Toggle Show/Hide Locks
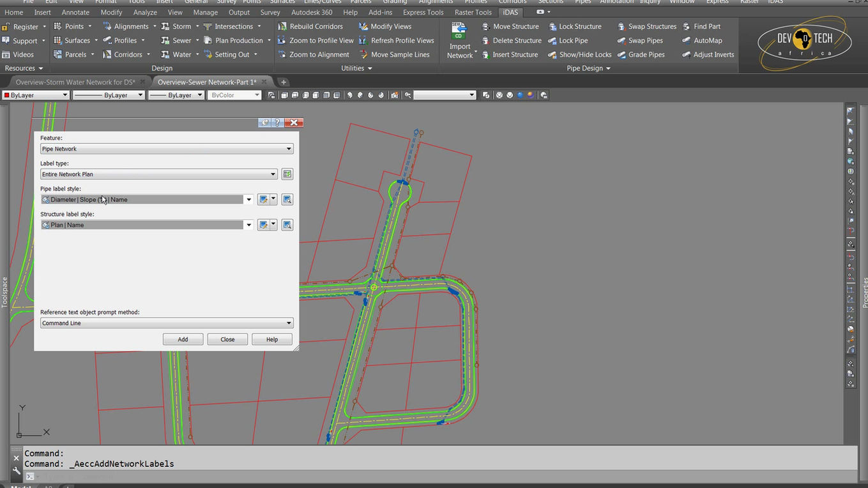The image size is (868, 488). click(x=579, y=54)
